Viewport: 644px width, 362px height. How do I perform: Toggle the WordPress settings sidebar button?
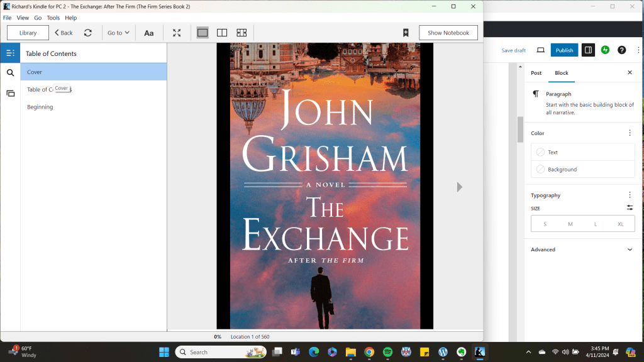click(x=588, y=50)
